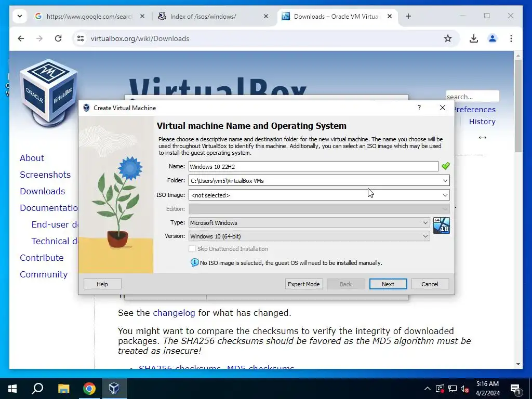
Task: Click the Cancel button
Action: 430,284
